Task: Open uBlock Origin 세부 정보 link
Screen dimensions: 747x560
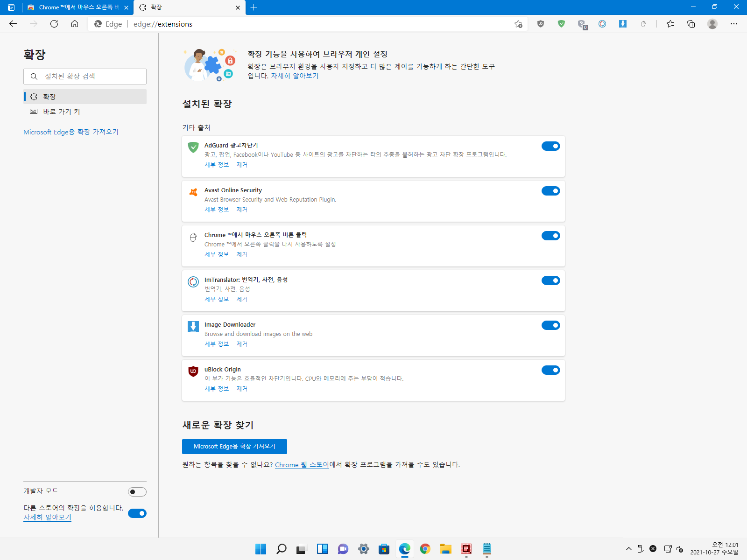Action: coord(217,389)
